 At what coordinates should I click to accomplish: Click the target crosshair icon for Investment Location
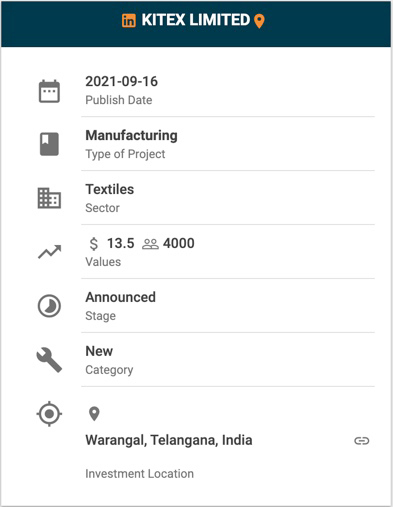[x=49, y=414]
